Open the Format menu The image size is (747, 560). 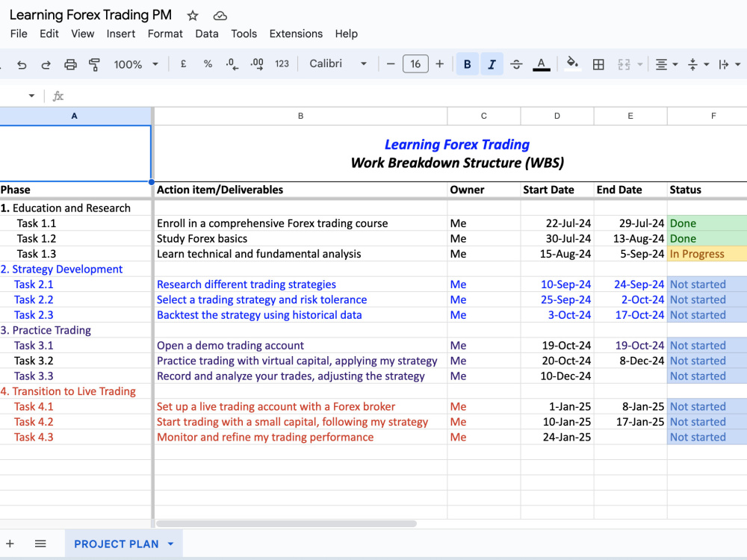coord(165,34)
